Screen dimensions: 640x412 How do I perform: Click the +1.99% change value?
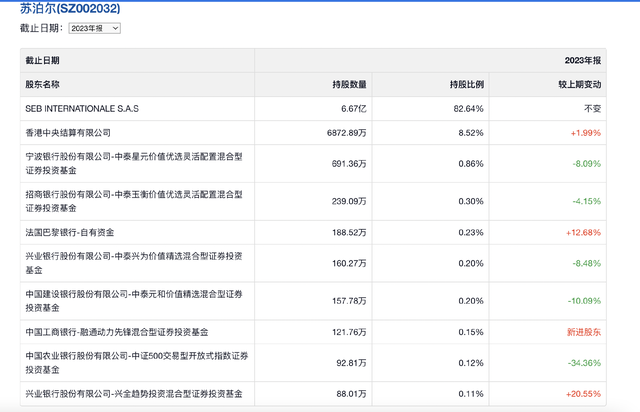coord(586,133)
